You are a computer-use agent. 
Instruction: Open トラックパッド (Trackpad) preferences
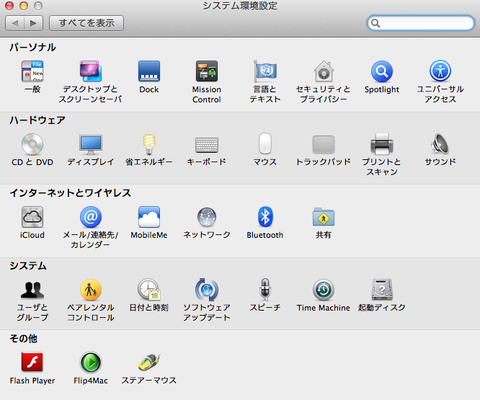click(x=324, y=145)
